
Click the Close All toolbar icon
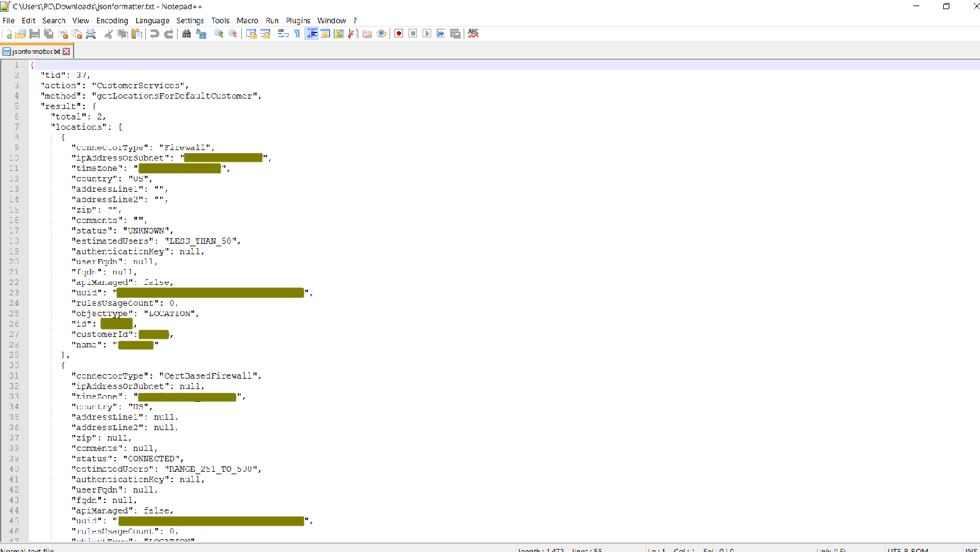click(77, 34)
